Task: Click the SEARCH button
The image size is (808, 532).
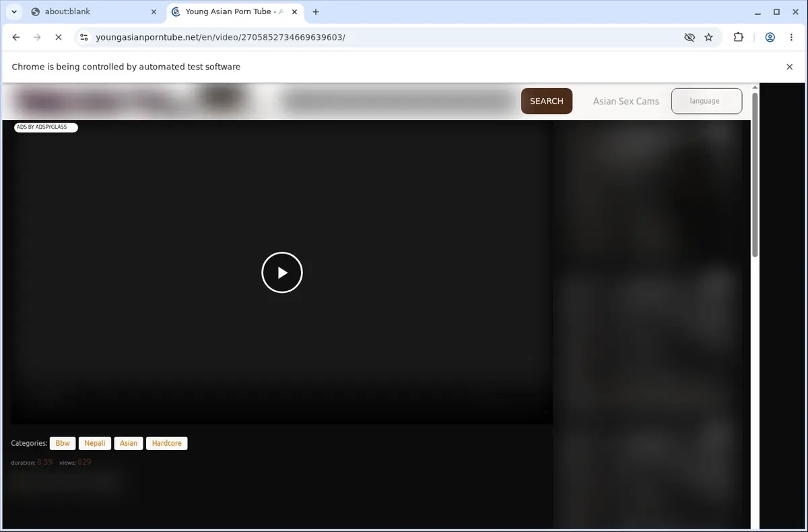Action: [x=547, y=101]
